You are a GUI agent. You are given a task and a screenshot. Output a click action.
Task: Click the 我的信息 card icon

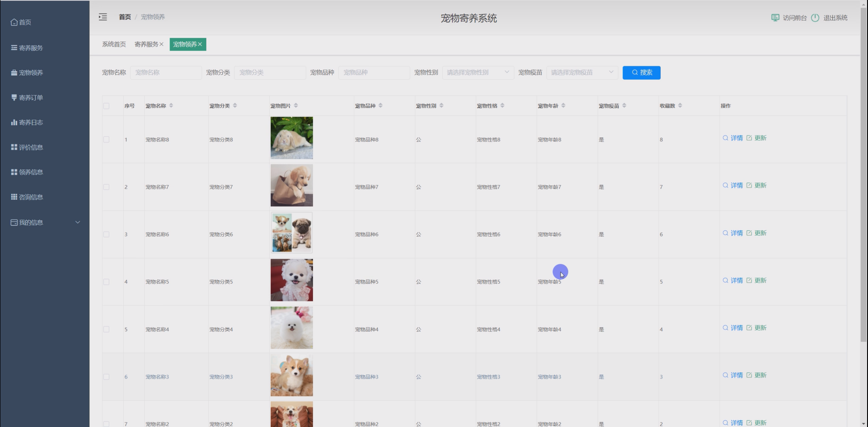pos(14,223)
